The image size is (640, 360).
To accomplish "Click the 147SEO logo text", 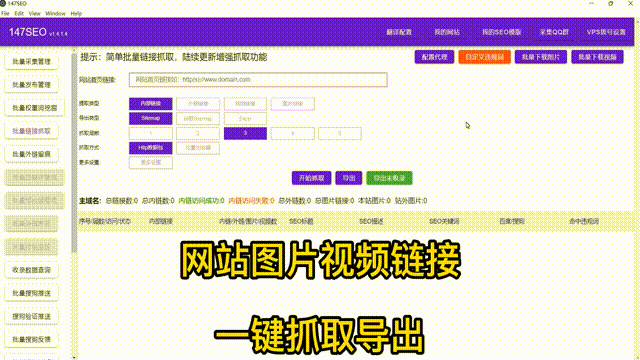I will pyautogui.click(x=28, y=32).
